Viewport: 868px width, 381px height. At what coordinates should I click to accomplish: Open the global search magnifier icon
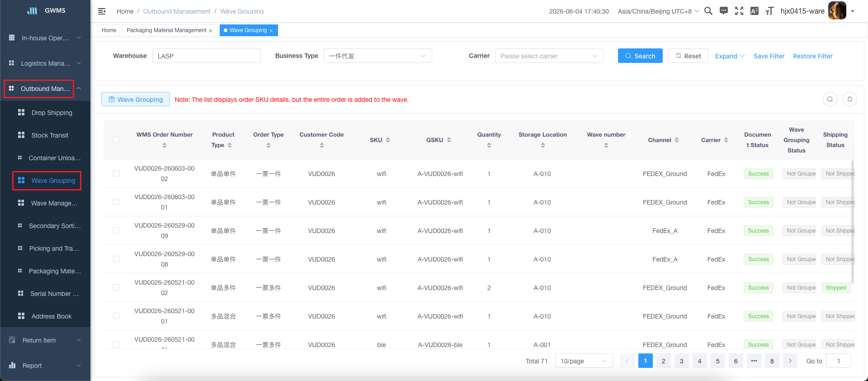tap(708, 11)
